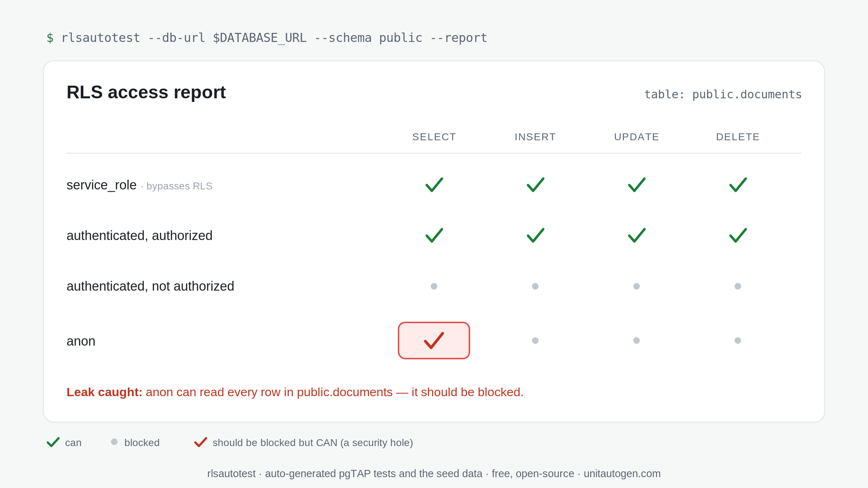868x488 pixels.
Task: Click 'table: public.documents' label
Action: [723, 94]
